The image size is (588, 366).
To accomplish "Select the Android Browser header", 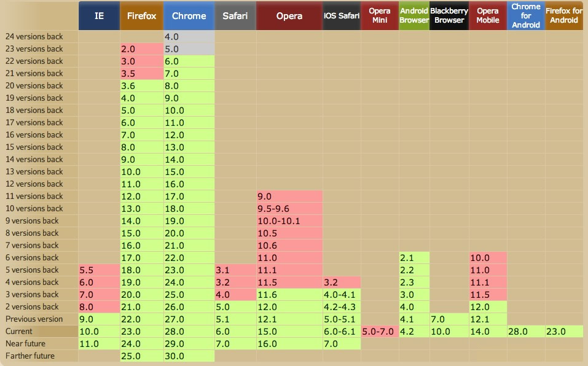I will (x=414, y=16).
